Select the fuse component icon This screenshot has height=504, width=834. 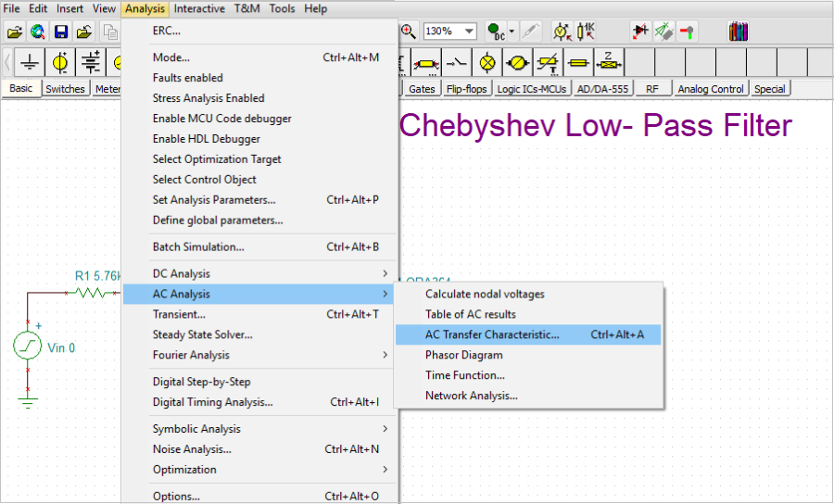tap(578, 63)
